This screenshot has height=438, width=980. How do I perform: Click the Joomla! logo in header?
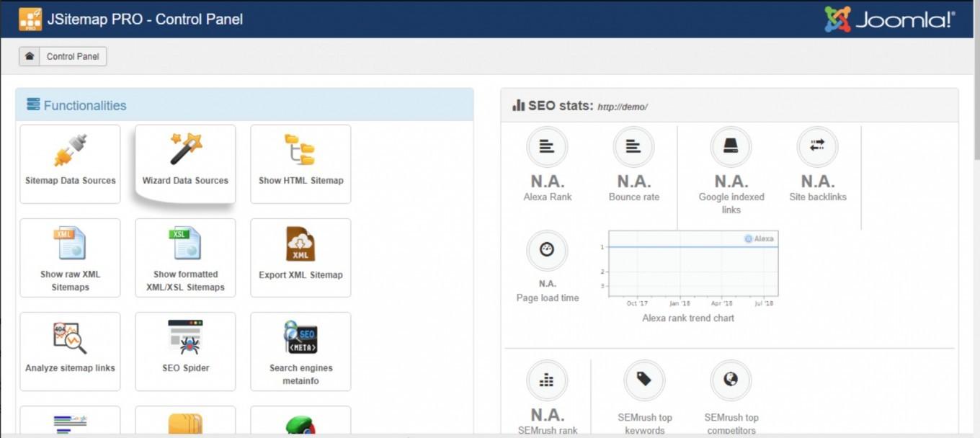click(889, 19)
